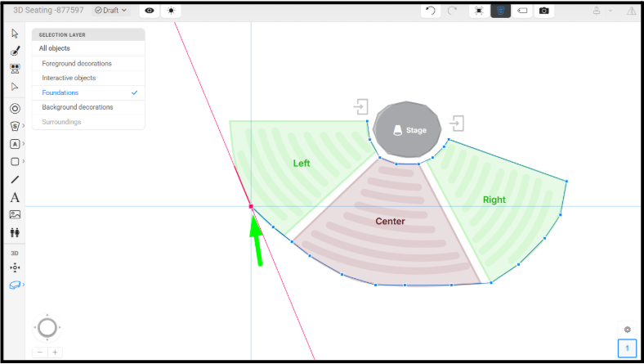
Task: Toggle the preview eye button
Action: point(150,11)
